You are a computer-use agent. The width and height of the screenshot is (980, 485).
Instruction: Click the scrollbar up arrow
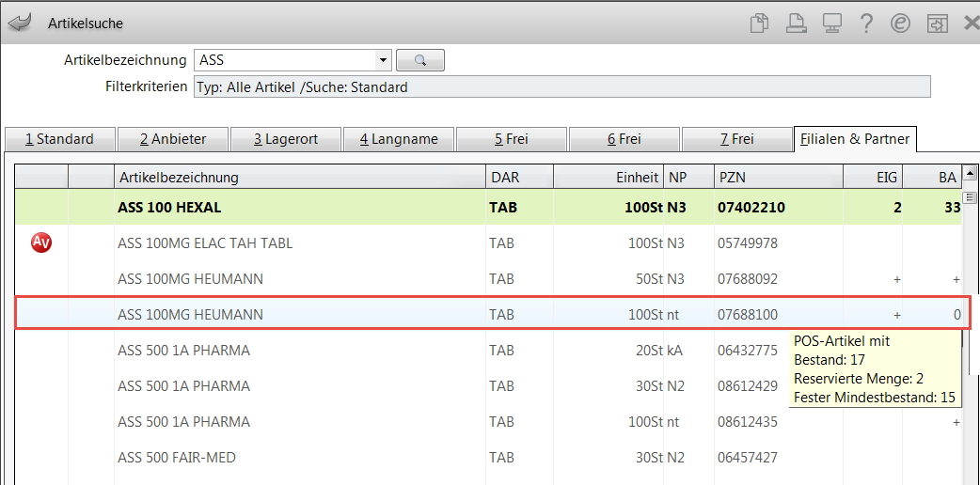[970, 173]
